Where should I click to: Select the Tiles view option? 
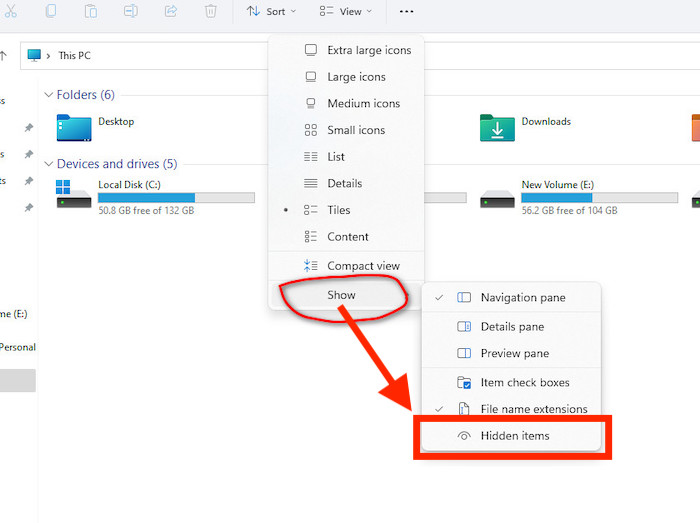coord(346,210)
